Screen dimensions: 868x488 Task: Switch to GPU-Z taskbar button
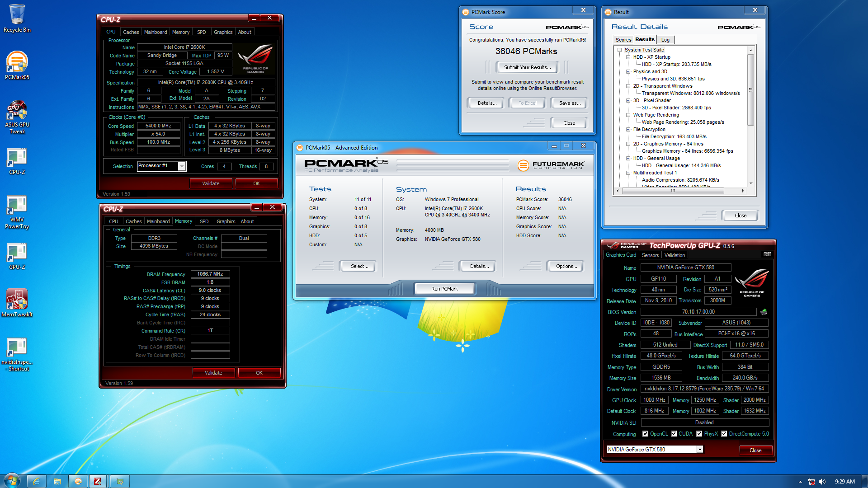tap(120, 481)
